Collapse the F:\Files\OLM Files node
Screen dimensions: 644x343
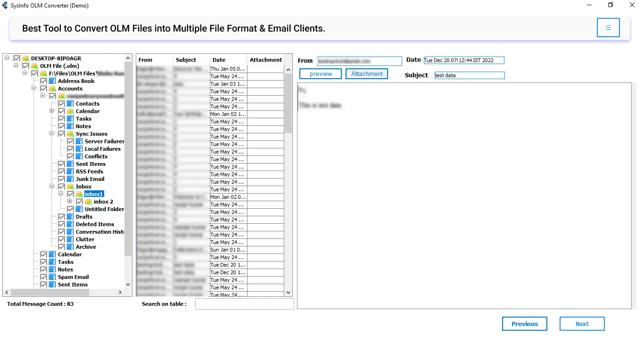[25, 73]
